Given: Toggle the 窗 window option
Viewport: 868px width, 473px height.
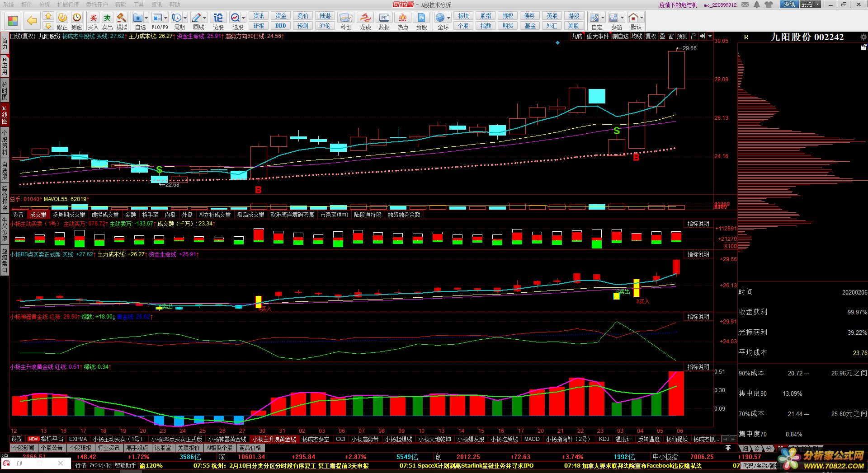Looking at the screenshot, I should coord(671,36).
